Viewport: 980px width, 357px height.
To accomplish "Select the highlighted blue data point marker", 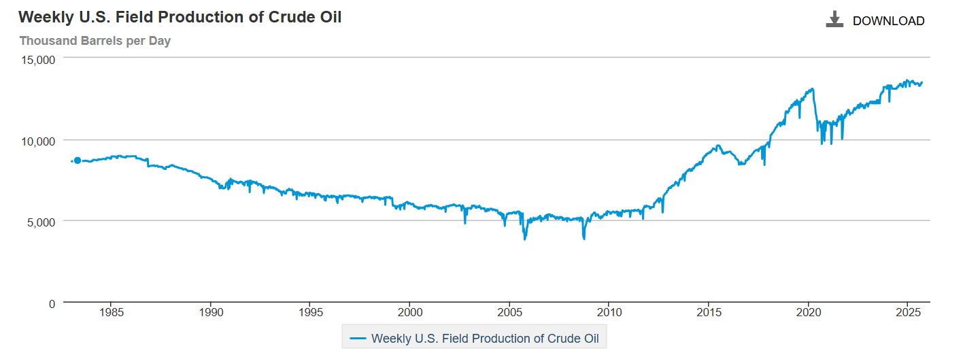I will pyautogui.click(x=78, y=160).
